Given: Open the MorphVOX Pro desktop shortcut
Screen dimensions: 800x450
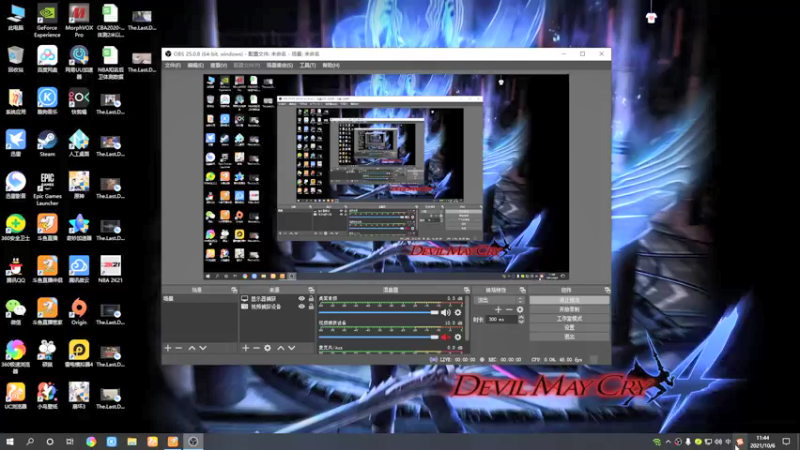Looking at the screenshot, I should [79, 21].
